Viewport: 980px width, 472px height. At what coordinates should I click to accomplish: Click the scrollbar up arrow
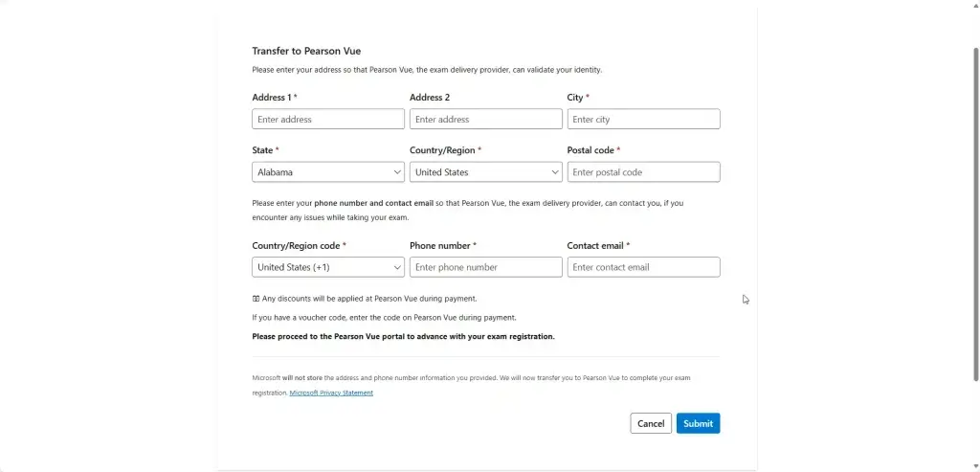[975, 4]
